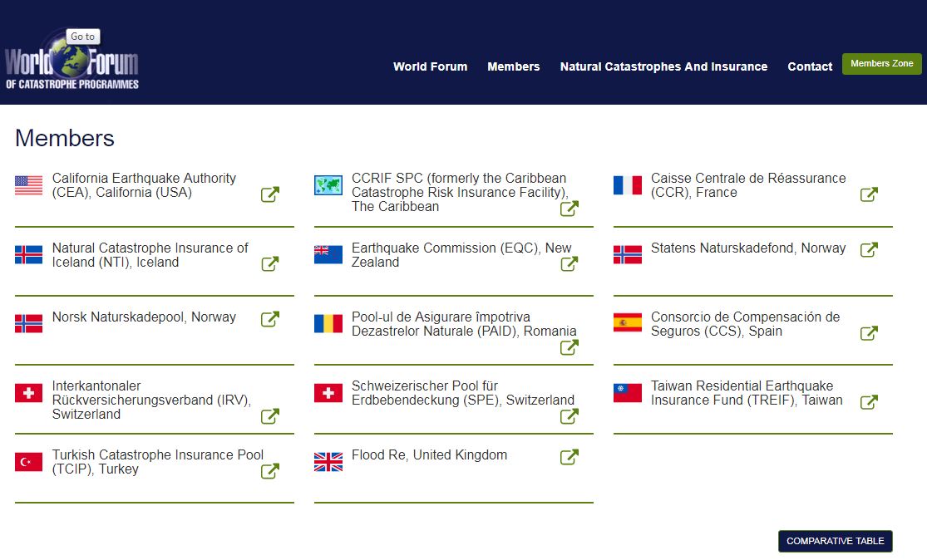Open Natural Catastrophe Insurance of Iceland link
The width and height of the screenshot is (927, 560).
coord(150,255)
